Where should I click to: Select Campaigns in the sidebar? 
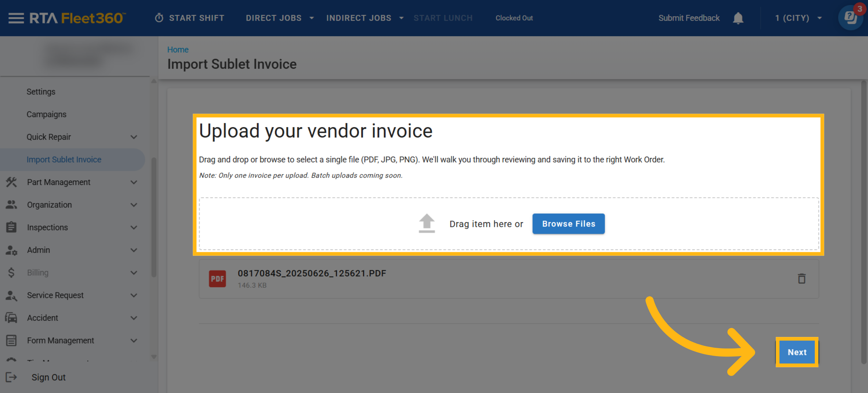coord(46,114)
